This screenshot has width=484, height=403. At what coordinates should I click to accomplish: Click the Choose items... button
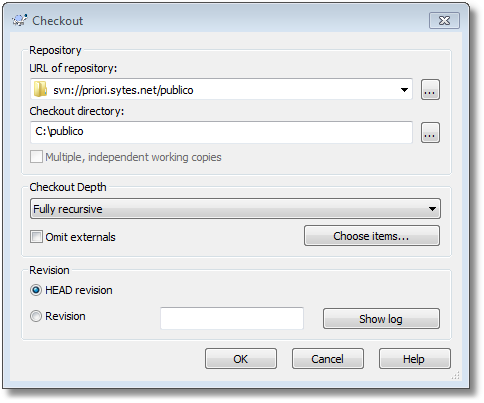click(x=372, y=236)
